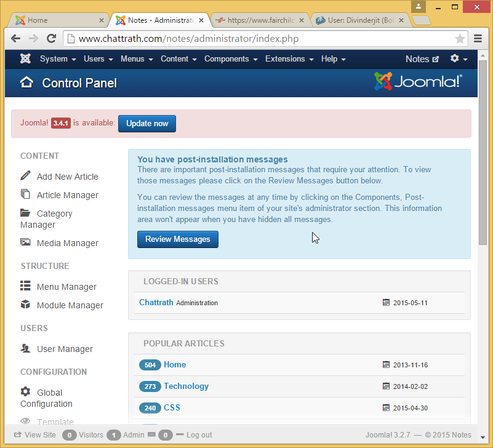This screenshot has width=493, height=448.
Task: Click the Module Manager cube icon
Action: (x=25, y=305)
